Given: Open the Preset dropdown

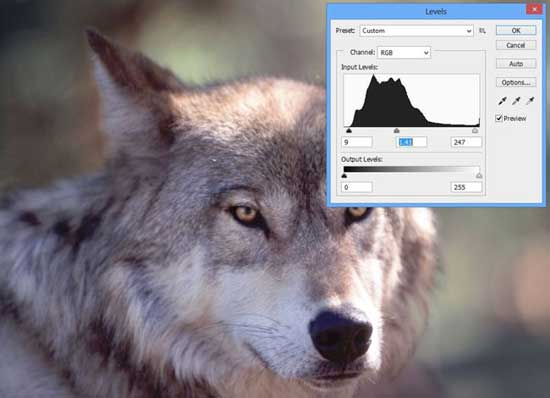Looking at the screenshot, I should [x=416, y=31].
